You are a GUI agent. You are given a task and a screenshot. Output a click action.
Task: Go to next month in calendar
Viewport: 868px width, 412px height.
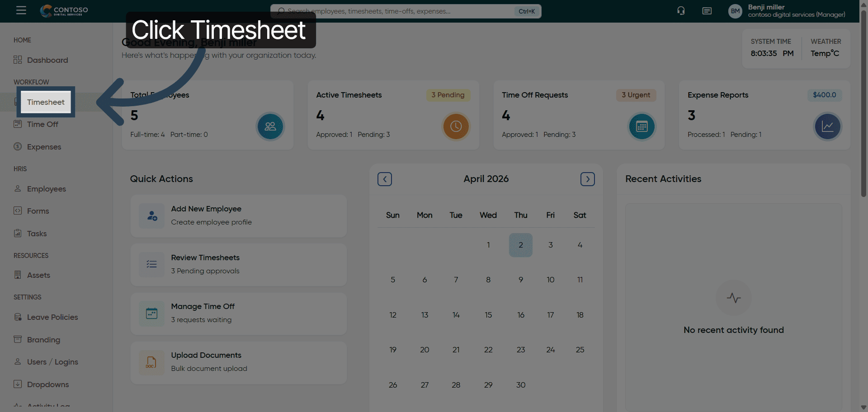coord(587,179)
